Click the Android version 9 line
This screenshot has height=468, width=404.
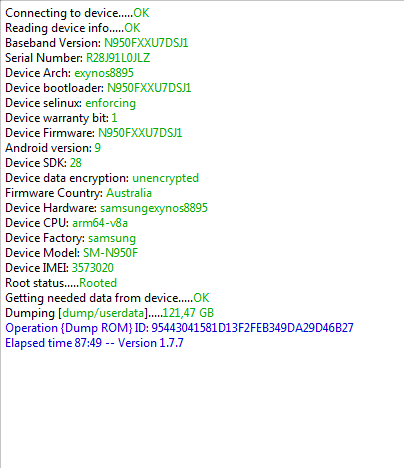point(53,148)
